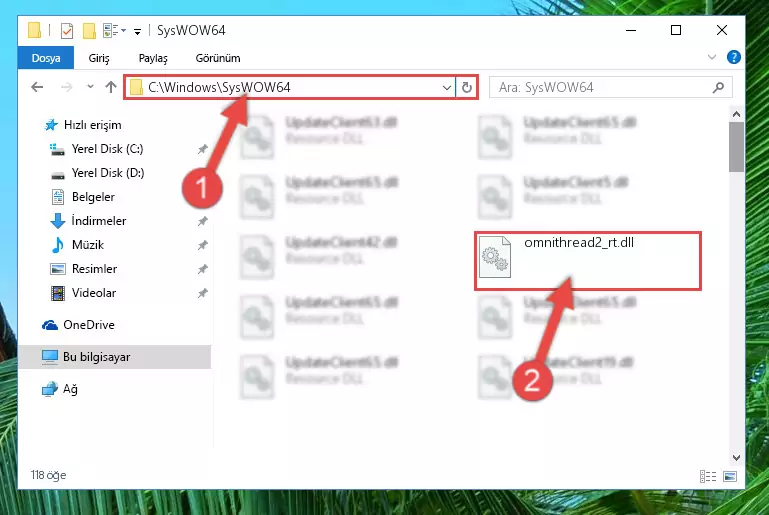Viewport: 769px width, 515px height.
Task: Click the pin icon next to Müzik
Action: pyautogui.click(x=203, y=245)
